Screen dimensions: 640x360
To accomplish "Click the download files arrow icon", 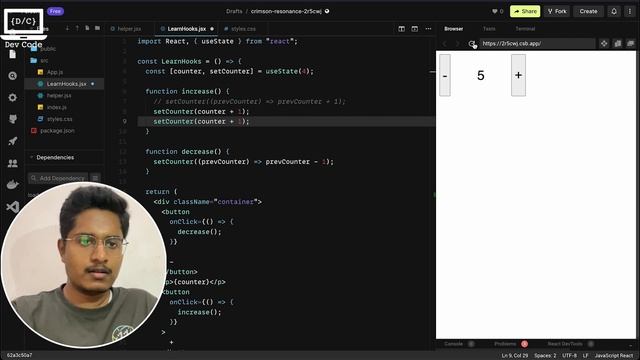I will pyautogui.click(x=67, y=28).
